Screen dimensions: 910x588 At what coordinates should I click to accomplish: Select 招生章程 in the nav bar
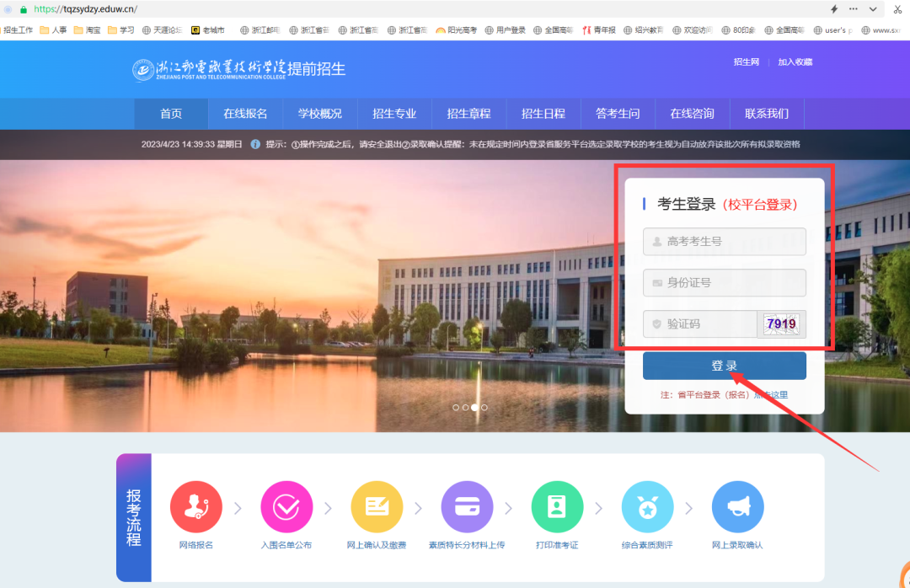469,114
